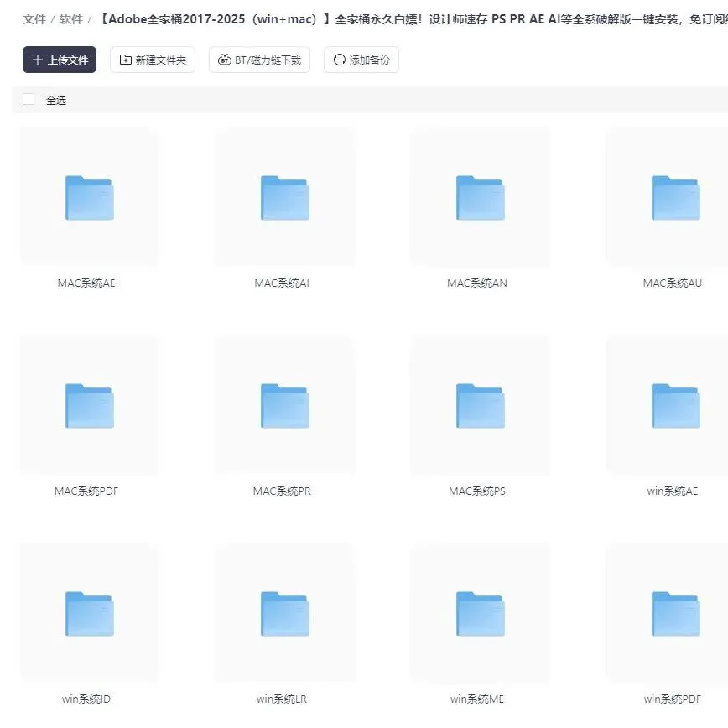Viewport: 728px width, 728px height.
Task: Open the MAC系统AU folder icon
Action: pyautogui.click(x=675, y=198)
